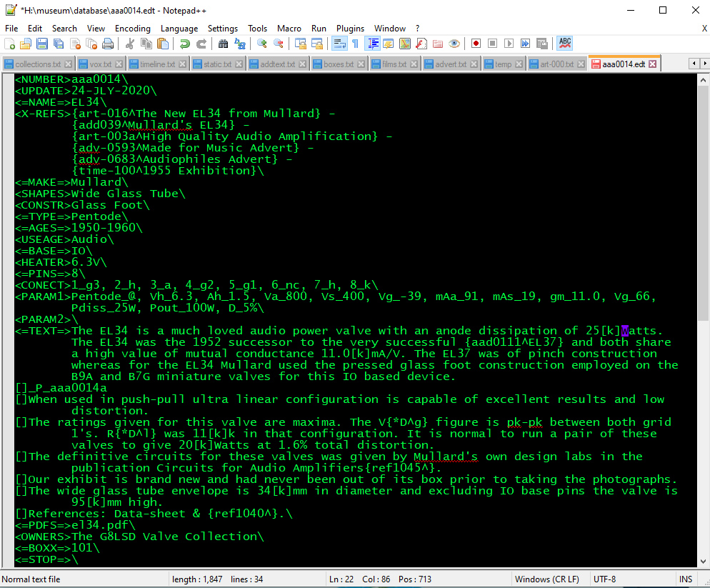Switch to the boxes.txt tab

tap(339, 64)
